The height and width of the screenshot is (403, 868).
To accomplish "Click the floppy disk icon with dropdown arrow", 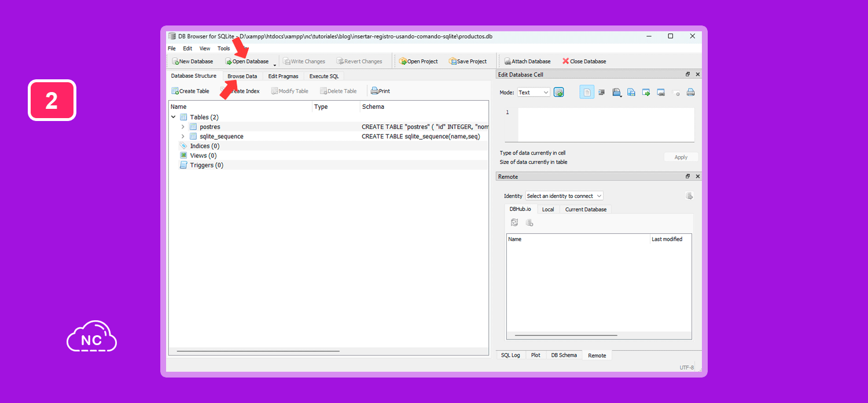I will coord(617,92).
